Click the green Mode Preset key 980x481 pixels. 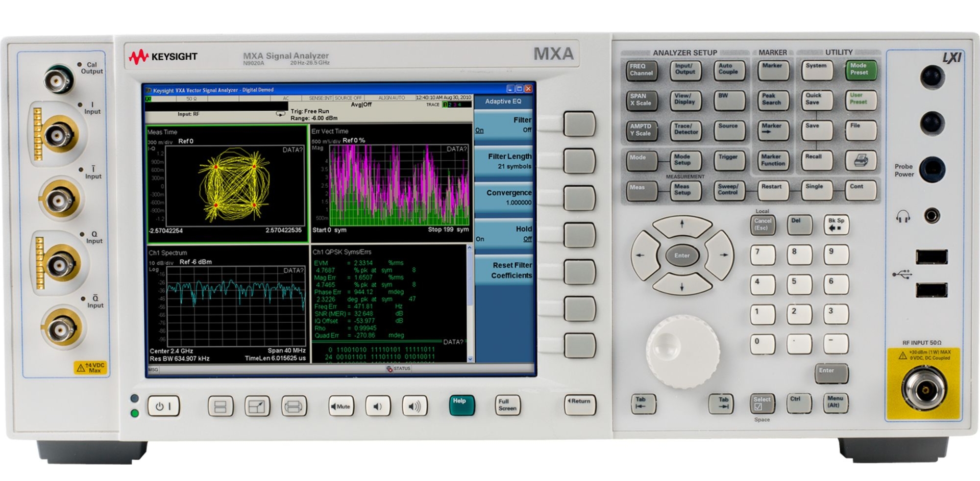861,70
